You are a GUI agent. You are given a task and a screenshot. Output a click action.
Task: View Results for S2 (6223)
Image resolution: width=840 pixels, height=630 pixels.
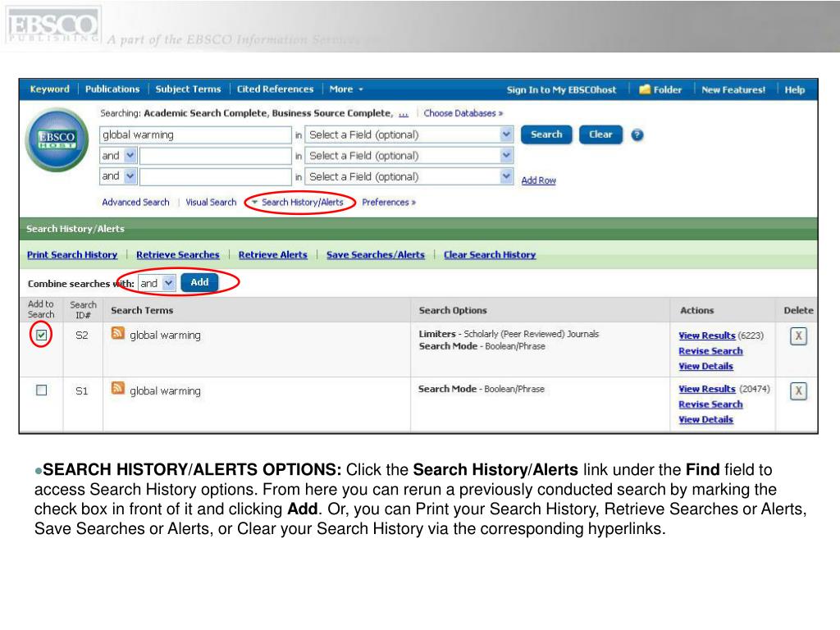coord(706,336)
